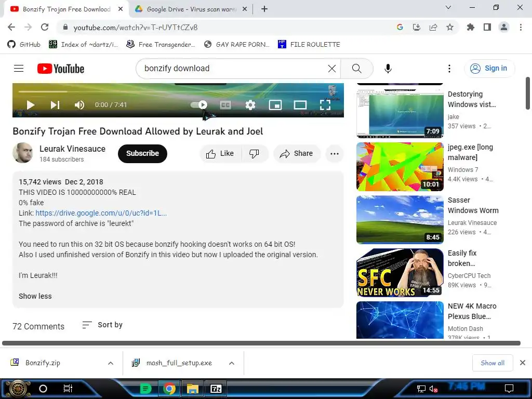Open 'jpeg.exe [long malware]' video thumbnail
The image size is (532, 399).
(400, 167)
